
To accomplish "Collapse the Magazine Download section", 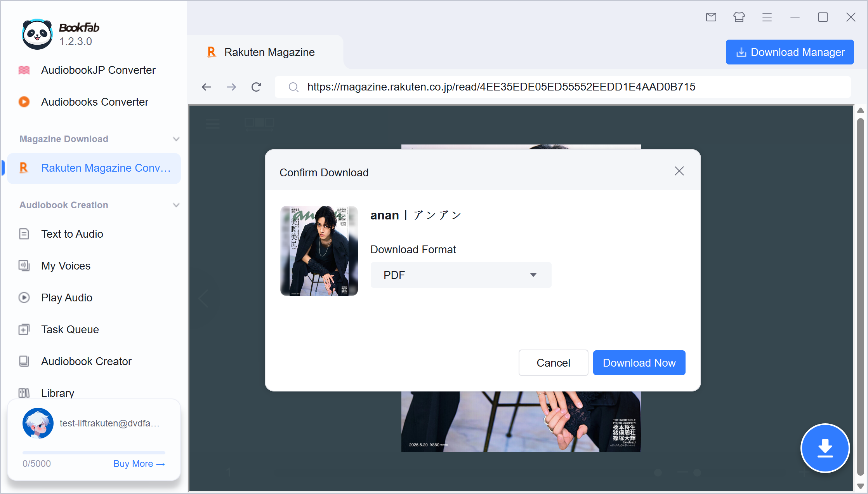I will [176, 139].
